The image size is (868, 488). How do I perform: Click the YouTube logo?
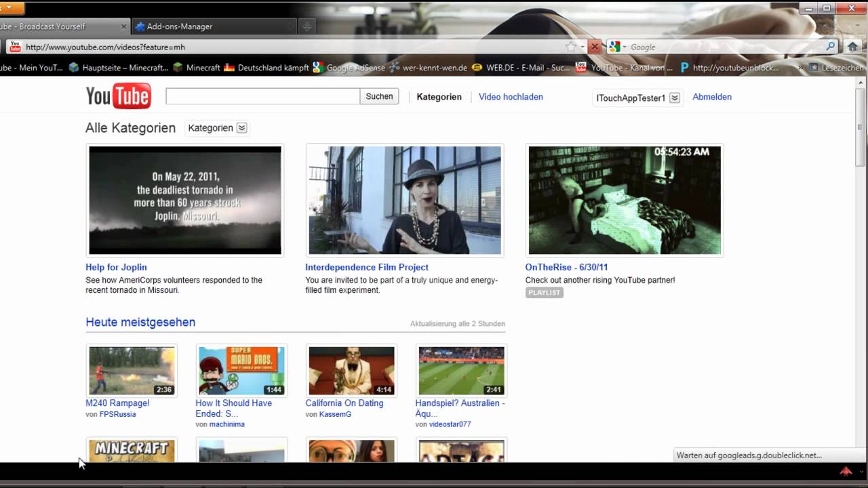tap(118, 96)
